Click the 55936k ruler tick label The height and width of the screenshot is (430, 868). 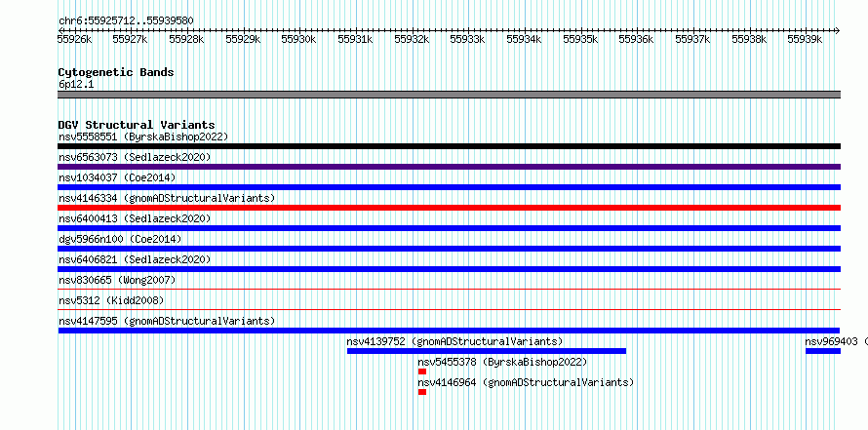pos(636,39)
